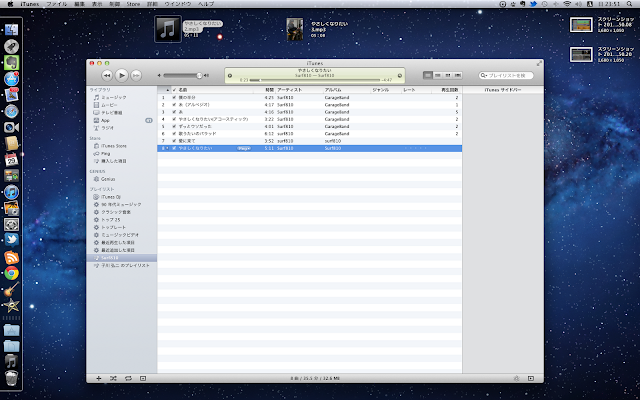Click the minimum volume speaker icon
Image resolution: width=640 pixels, height=400 pixels.
point(159,76)
